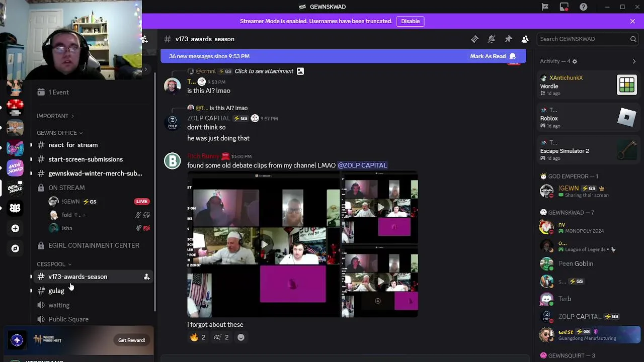This screenshot has width=644, height=362.
Task: Open ZOLP CAPITAL message author name
Action: (x=208, y=118)
